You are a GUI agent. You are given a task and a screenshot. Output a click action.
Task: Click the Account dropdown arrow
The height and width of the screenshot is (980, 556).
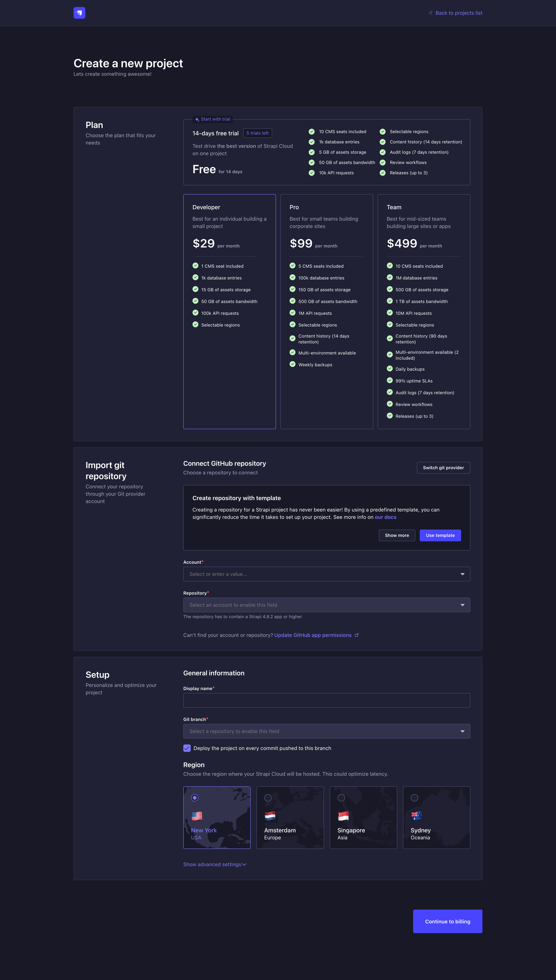coord(462,574)
